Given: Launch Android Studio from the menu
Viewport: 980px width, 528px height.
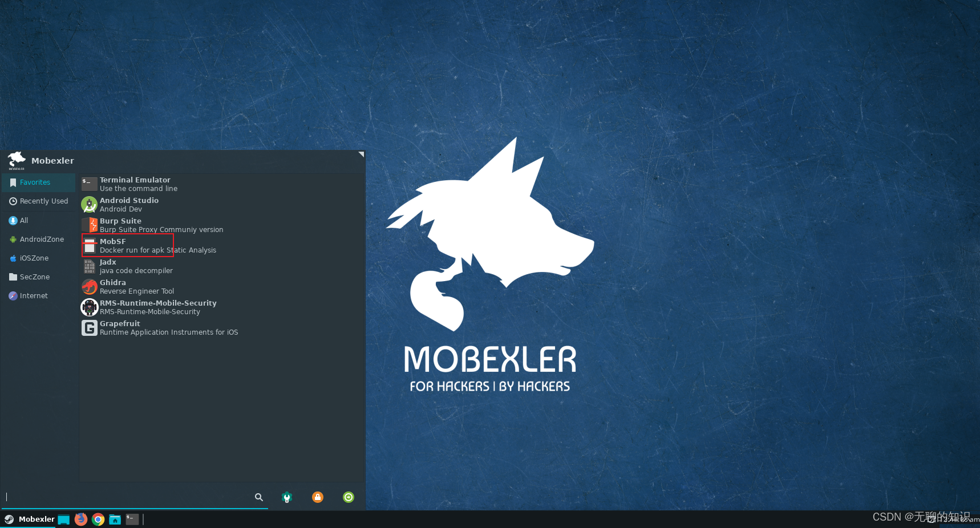Looking at the screenshot, I should (222, 205).
